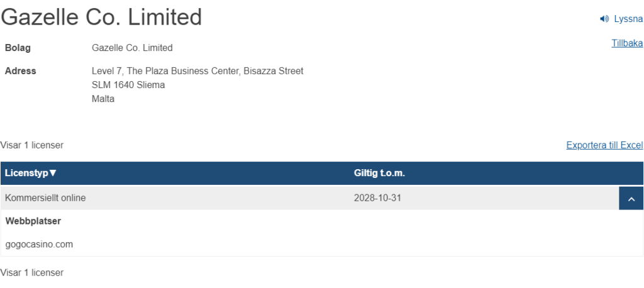The width and height of the screenshot is (644, 288).
Task: Sort by the Licenstyp column header
Action: [x=26, y=173]
